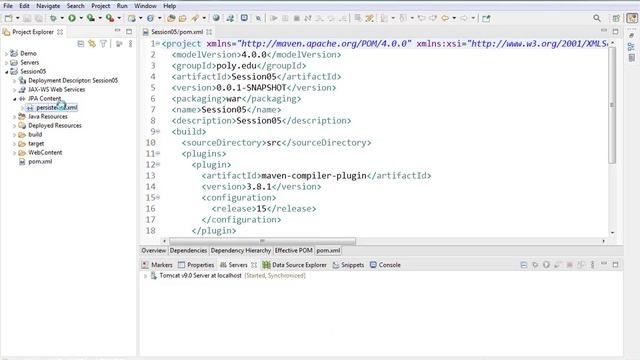This screenshot has width=640, height=360.
Task: Collapse the plugins element at line 11
Action: point(158,153)
